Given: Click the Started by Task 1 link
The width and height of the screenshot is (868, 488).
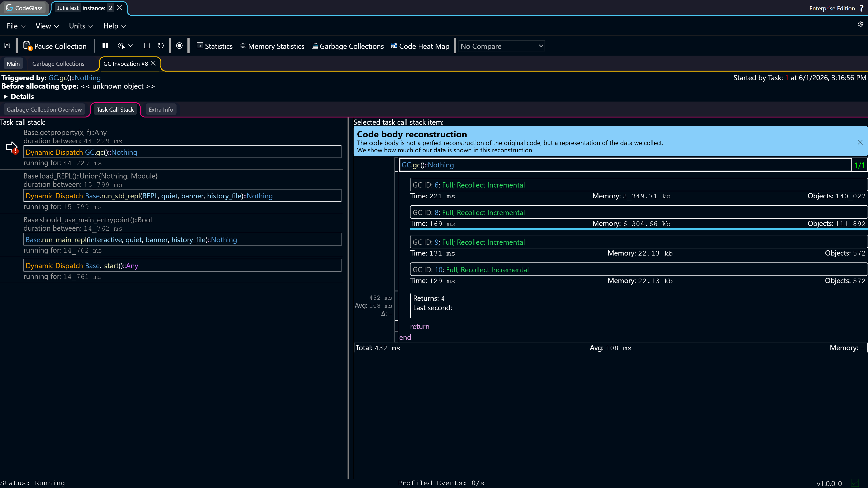Looking at the screenshot, I should 787,78.
